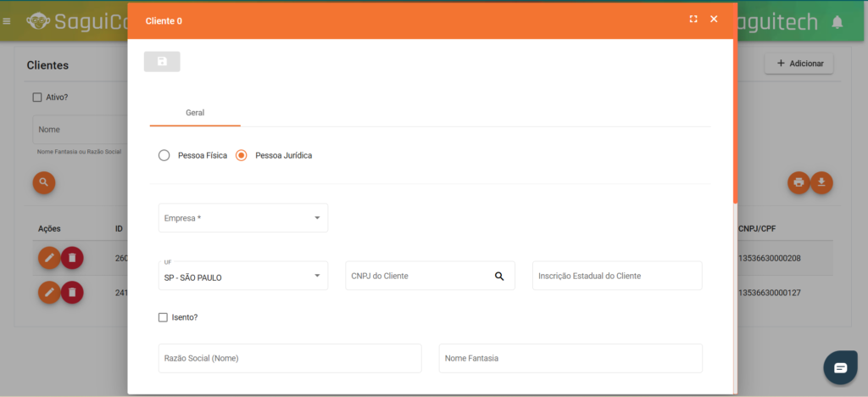
Task: Select the Pessoa Jurídica radio button
Action: coord(242,155)
